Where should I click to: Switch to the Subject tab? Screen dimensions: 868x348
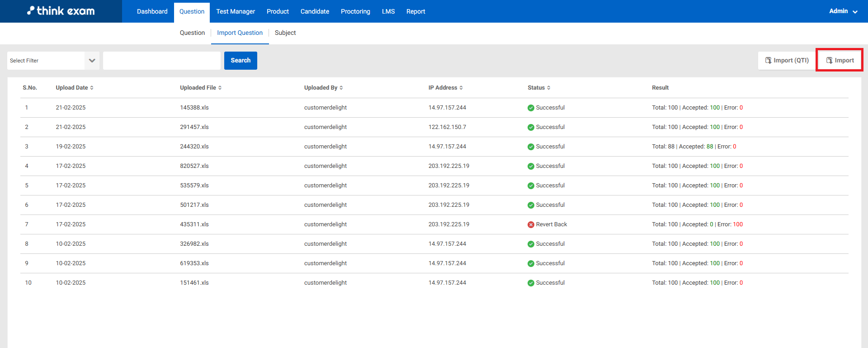(x=285, y=33)
